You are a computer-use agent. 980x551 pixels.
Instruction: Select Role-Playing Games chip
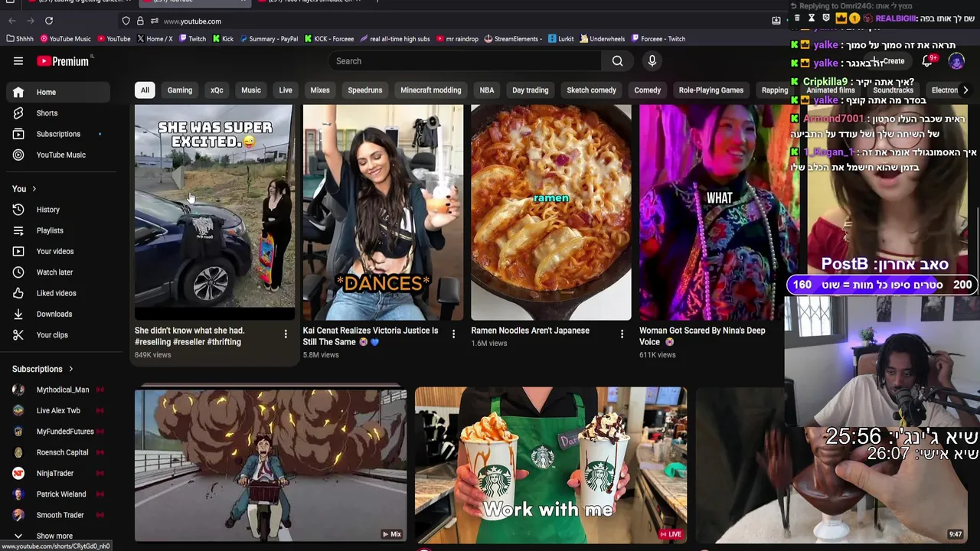(711, 90)
